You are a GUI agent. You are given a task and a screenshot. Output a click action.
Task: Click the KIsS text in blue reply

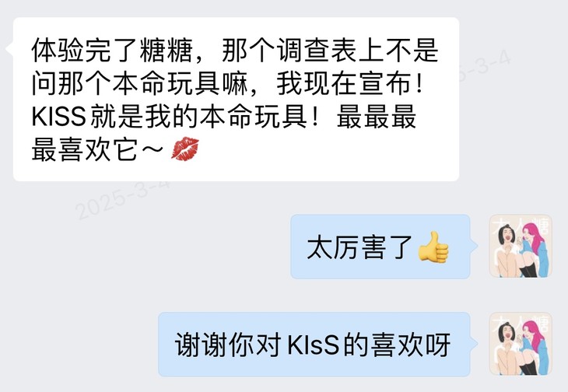coord(314,345)
